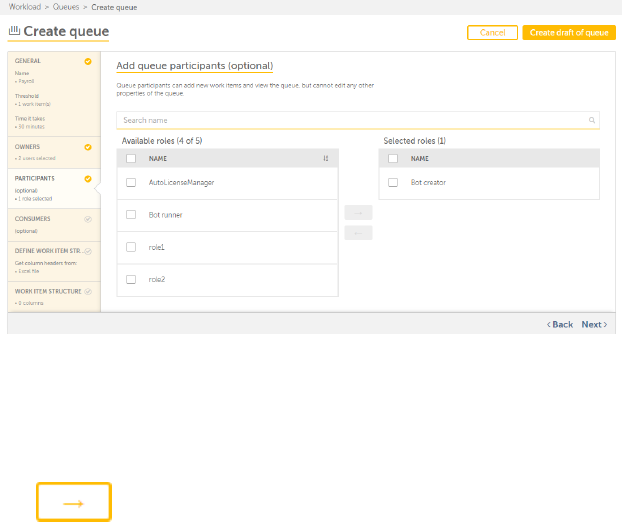
Task: Click the Cancel button
Action: point(492,33)
